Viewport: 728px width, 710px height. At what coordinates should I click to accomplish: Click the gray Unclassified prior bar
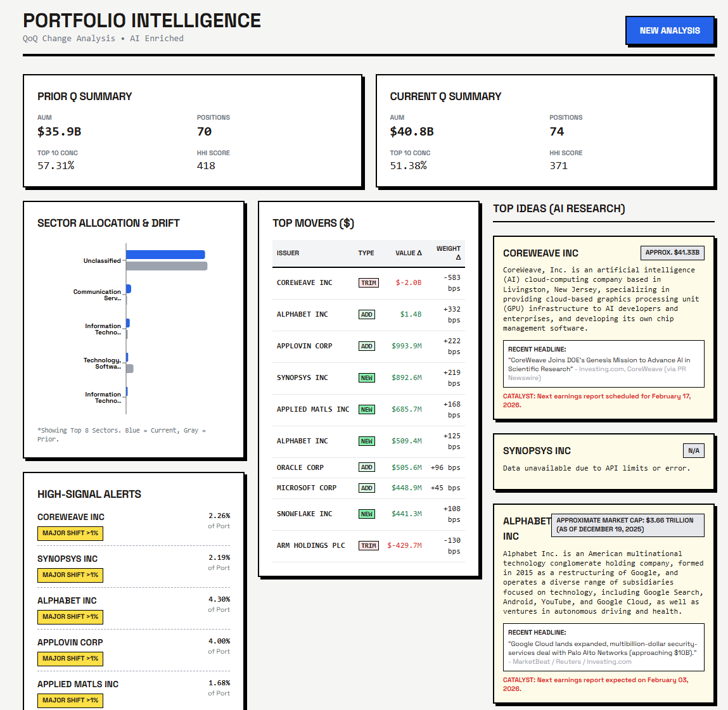(167, 266)
